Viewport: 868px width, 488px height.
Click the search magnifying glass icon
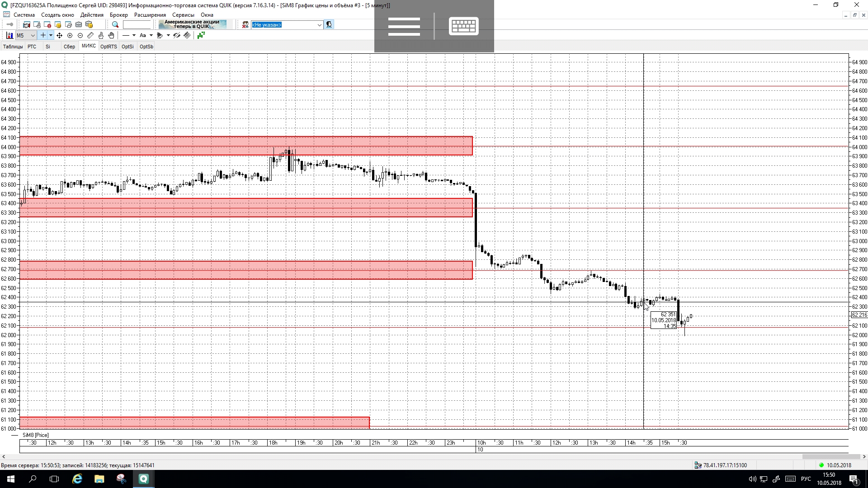pos(115,25)
